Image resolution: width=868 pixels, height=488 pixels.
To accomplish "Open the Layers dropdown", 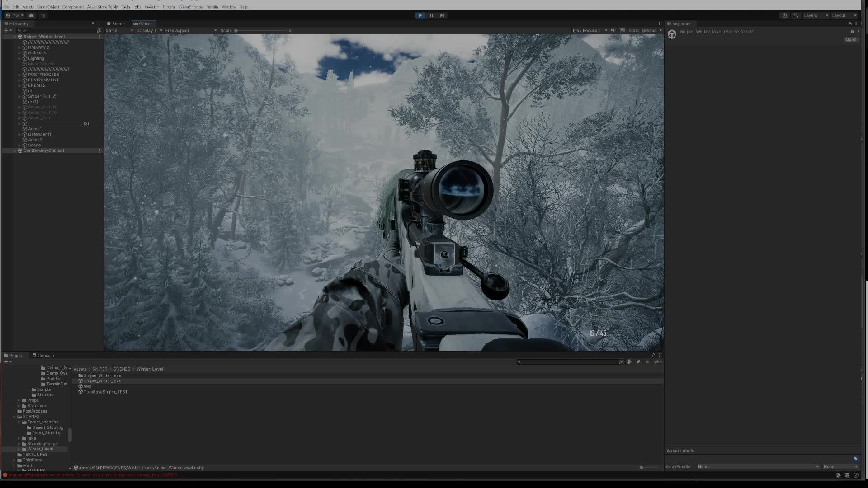I will point(816,15).
